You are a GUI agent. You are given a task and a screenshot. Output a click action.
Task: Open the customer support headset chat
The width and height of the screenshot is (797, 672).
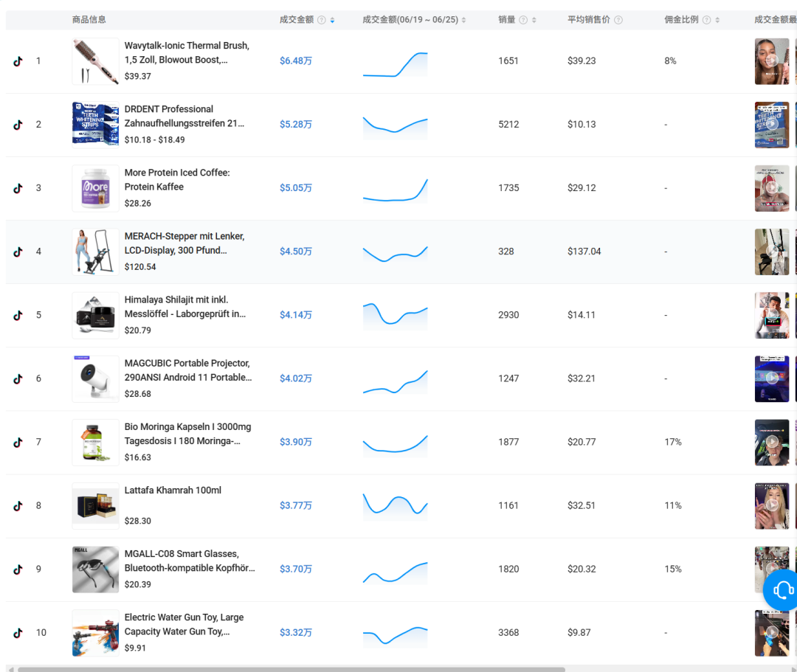click(782, 589)
